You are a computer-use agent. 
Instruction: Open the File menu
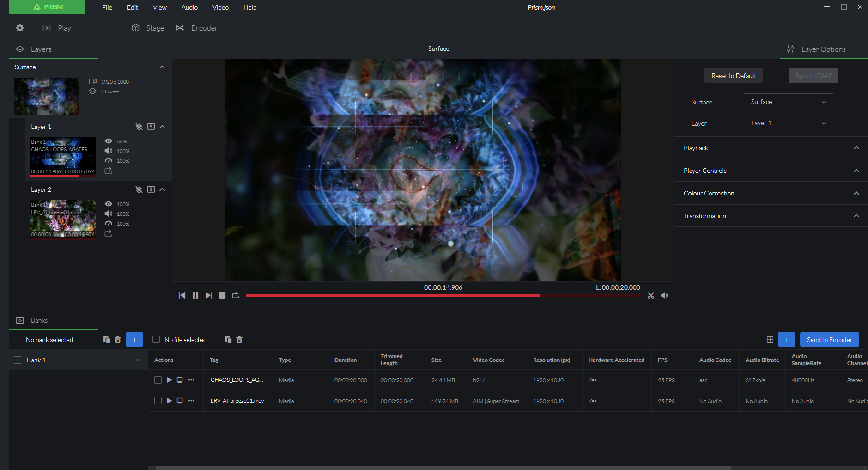click(107, 7)
